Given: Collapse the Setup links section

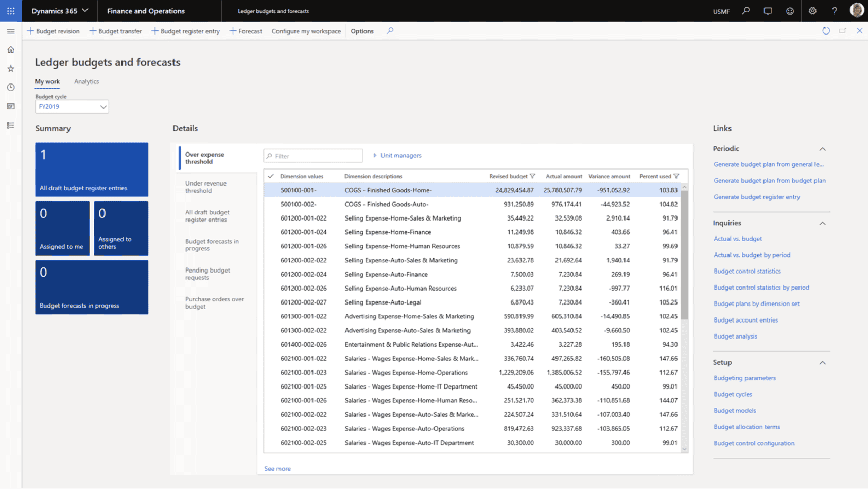Looking at the screenshot, I should tap(823, 363).
